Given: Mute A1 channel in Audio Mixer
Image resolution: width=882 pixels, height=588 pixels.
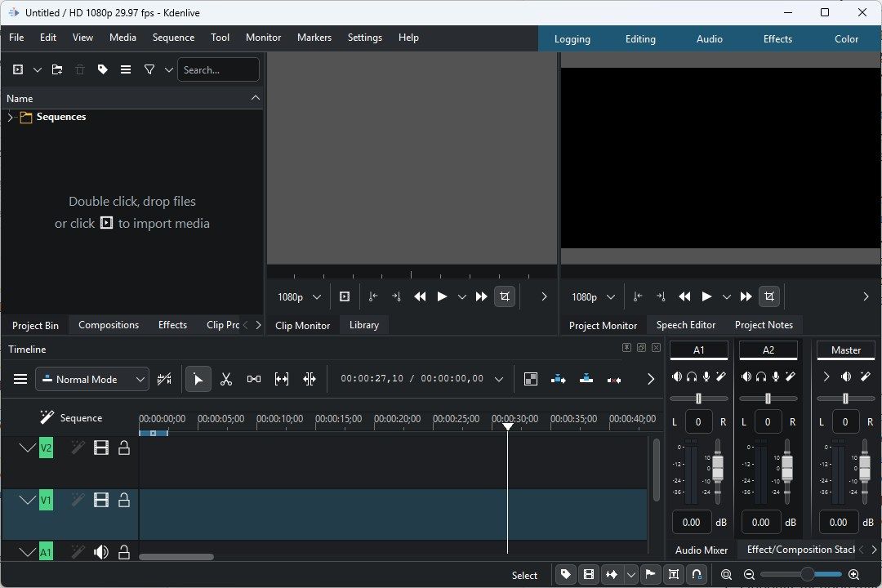Looking at the screenshot, I should coord(677,376).
